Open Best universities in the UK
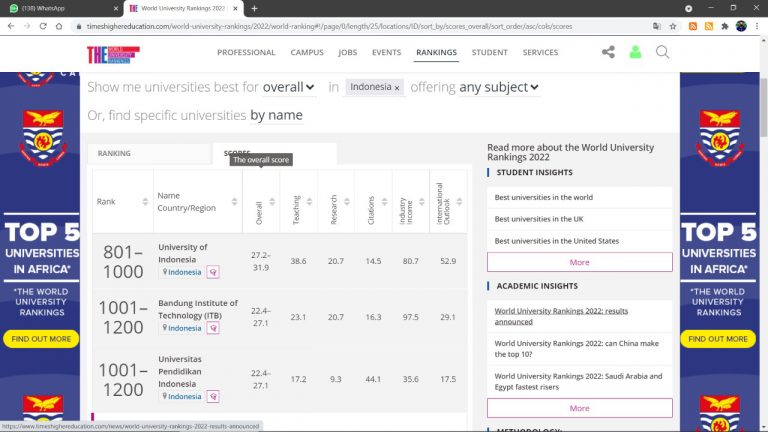This screenshot has width=768, height=432. pyautogui.click(x=539, y=219)
